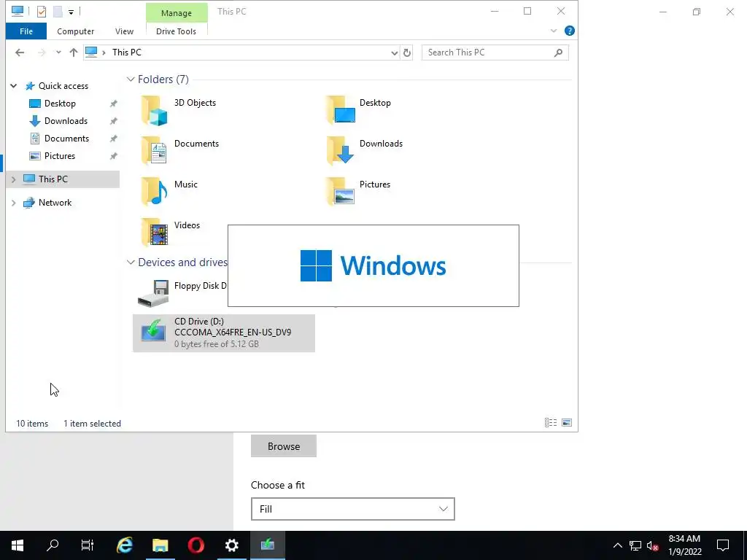Click the search magnifier icon
Screen dimensions: 747x560
(558, 52)
